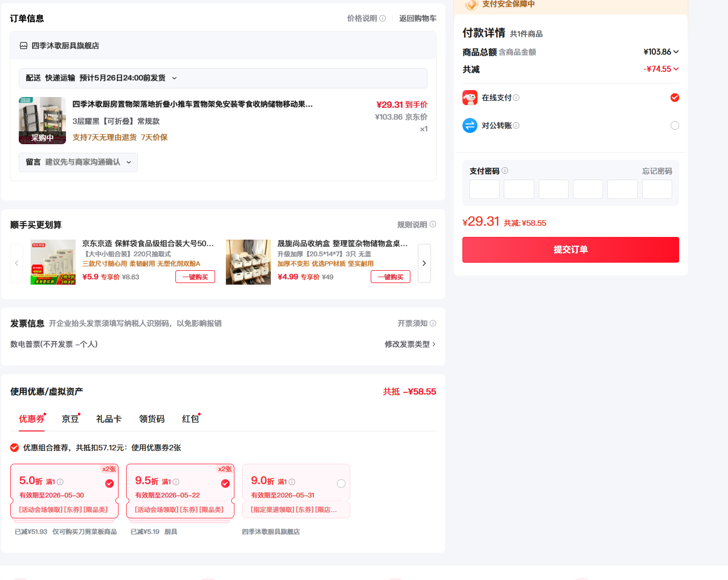Click the second payment password digit box

519,189
